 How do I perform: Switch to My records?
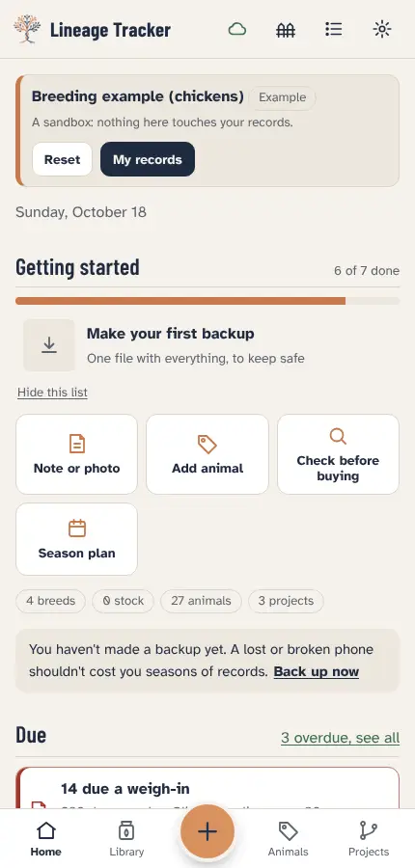click(x=148, y=159)
